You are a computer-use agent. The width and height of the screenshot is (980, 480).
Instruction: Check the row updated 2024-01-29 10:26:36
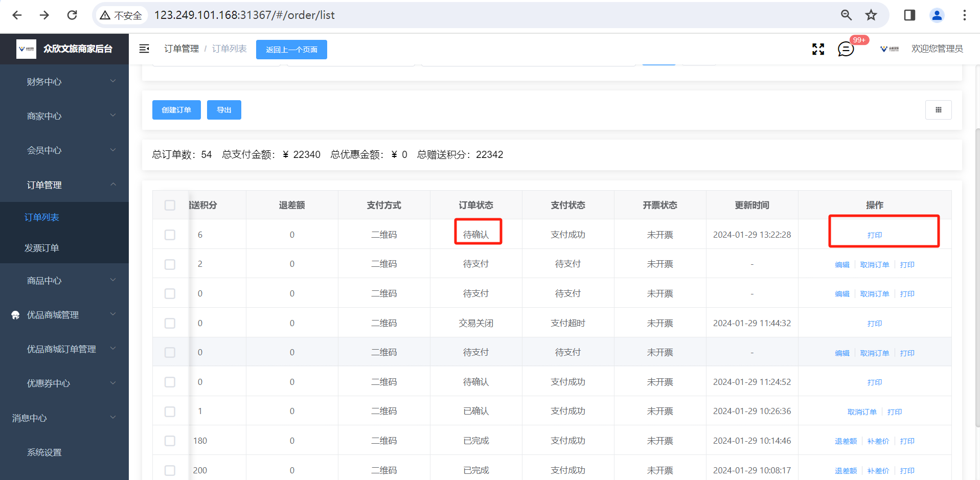click(170, 412)
